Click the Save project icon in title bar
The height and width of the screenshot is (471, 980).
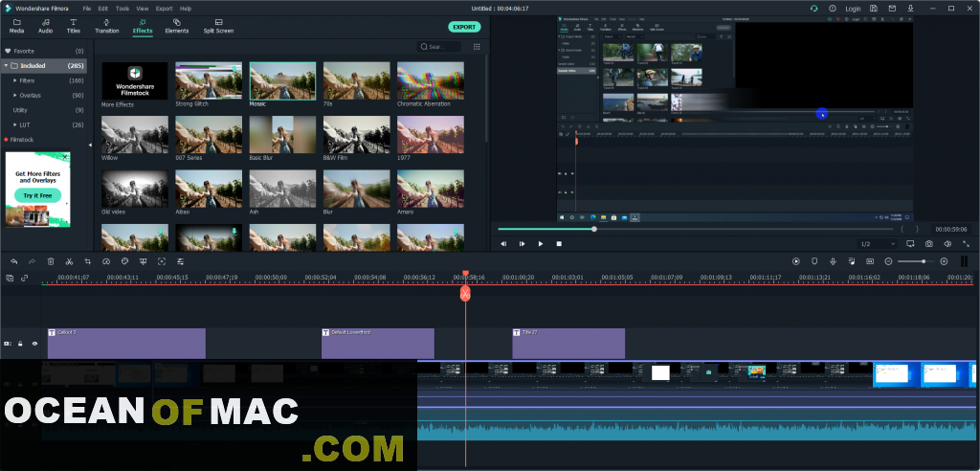874,9
